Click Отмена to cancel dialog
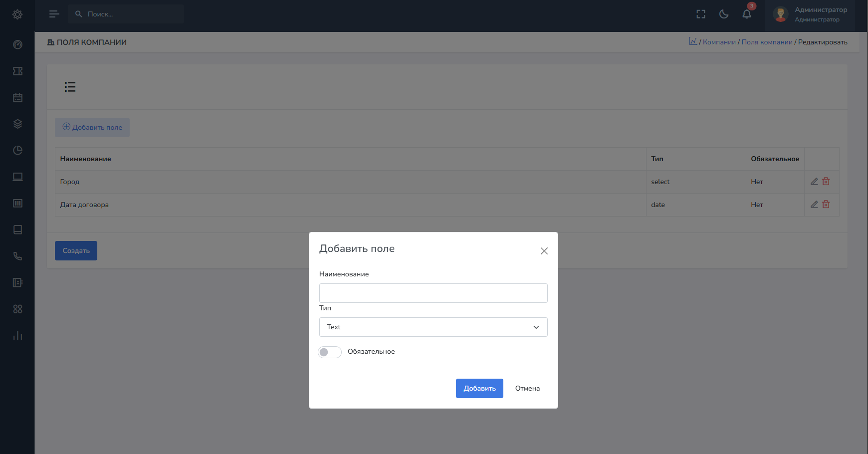 tap(527, 389)
